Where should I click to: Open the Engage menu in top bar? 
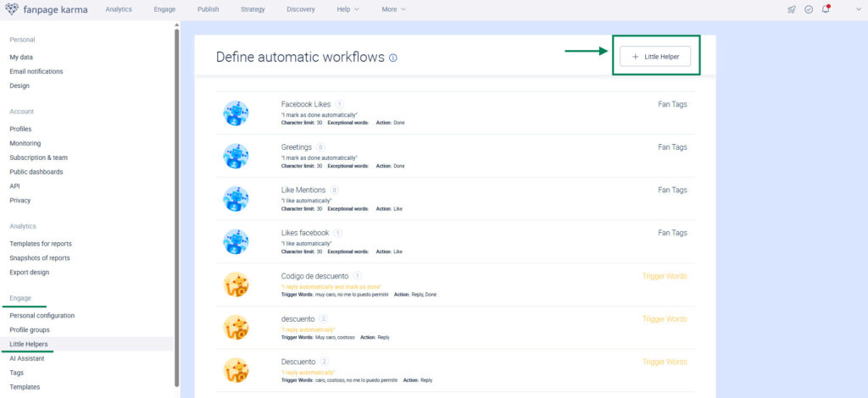click(x=165, y=9)
